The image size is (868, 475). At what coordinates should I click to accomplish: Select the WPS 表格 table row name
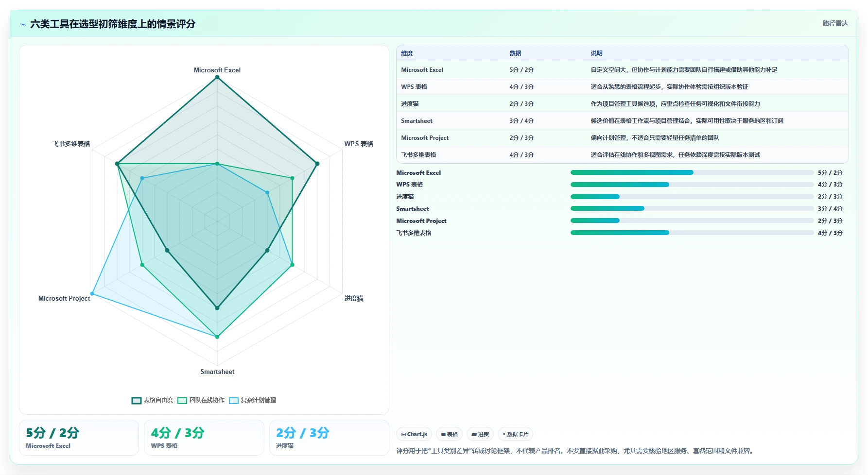tap(414, 87)
